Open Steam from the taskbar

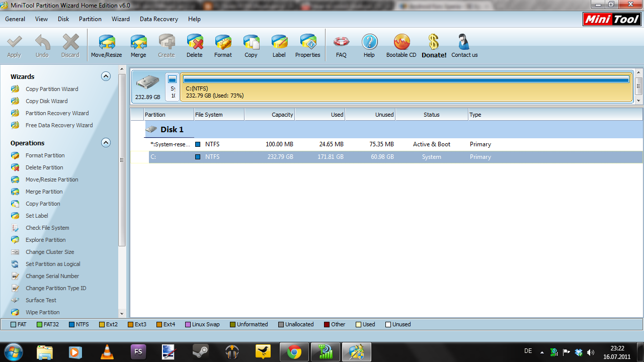click(x=201, y=352)
